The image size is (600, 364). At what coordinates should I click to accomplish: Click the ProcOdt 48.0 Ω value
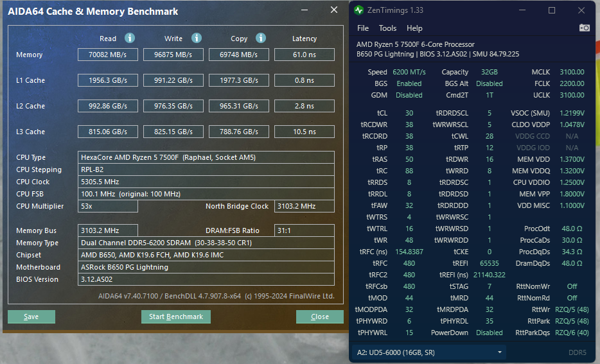(572, 229)
